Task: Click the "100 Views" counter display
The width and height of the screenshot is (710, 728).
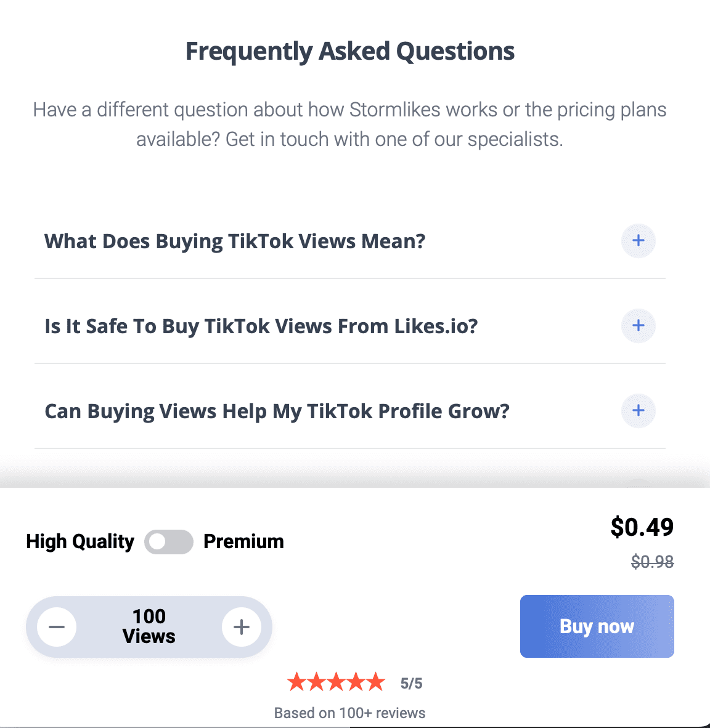Action: [149, 626]
